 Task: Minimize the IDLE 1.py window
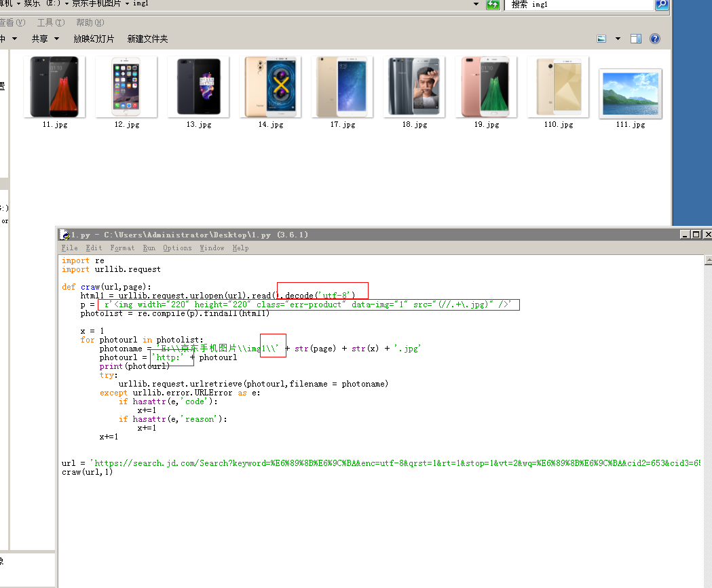click(x=685, y=235)
